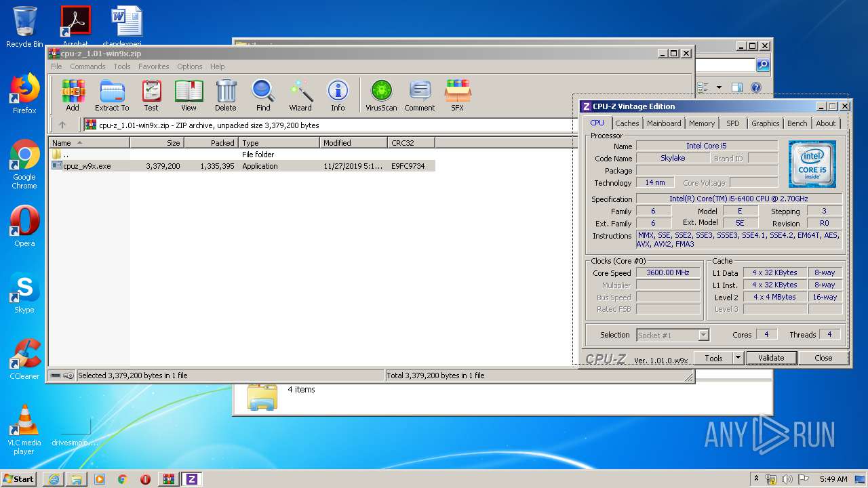Click the WinRAR icon in the taskbar
The image size is (868, 488).
coord(168,479)
